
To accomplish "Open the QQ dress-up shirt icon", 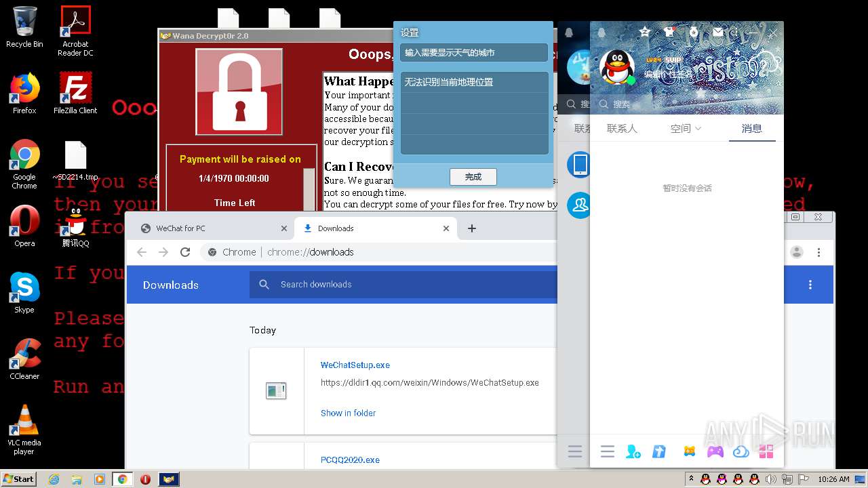I will pyautogui.click(x=669, y=32).
